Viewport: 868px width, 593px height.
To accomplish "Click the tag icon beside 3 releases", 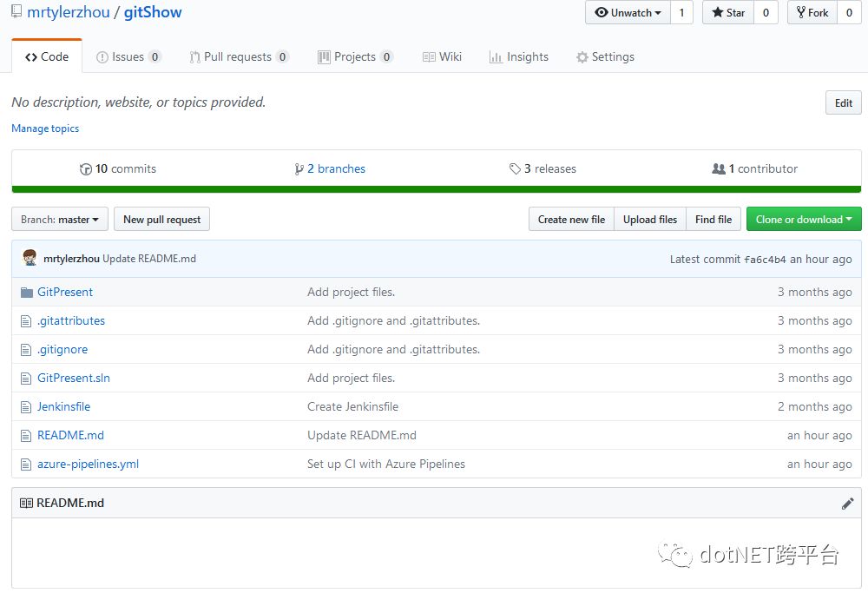I will point(515,169).
